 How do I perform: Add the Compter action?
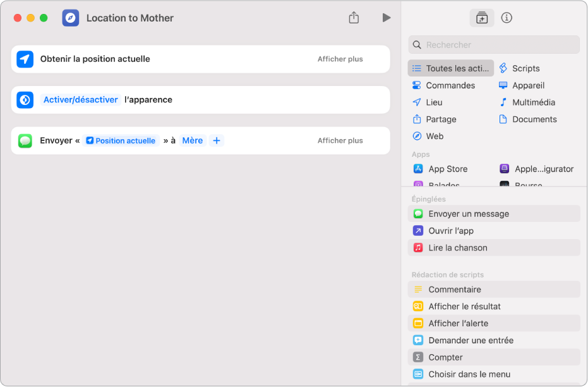coord(494,357)
